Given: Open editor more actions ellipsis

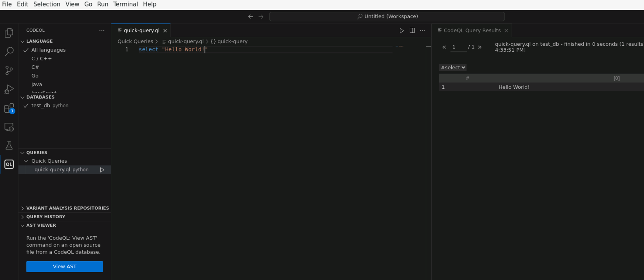Looking at the screenshot, I should [422, 31].
